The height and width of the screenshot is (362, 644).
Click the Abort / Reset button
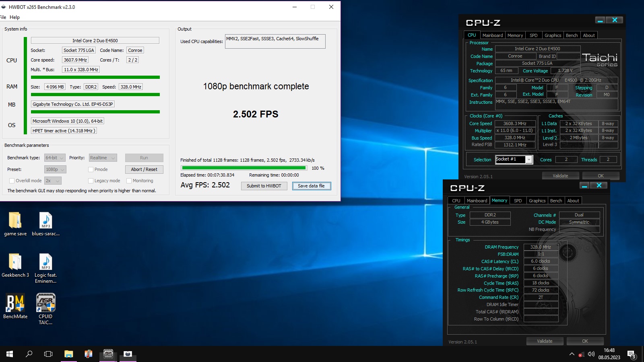(x=144, y=169)
